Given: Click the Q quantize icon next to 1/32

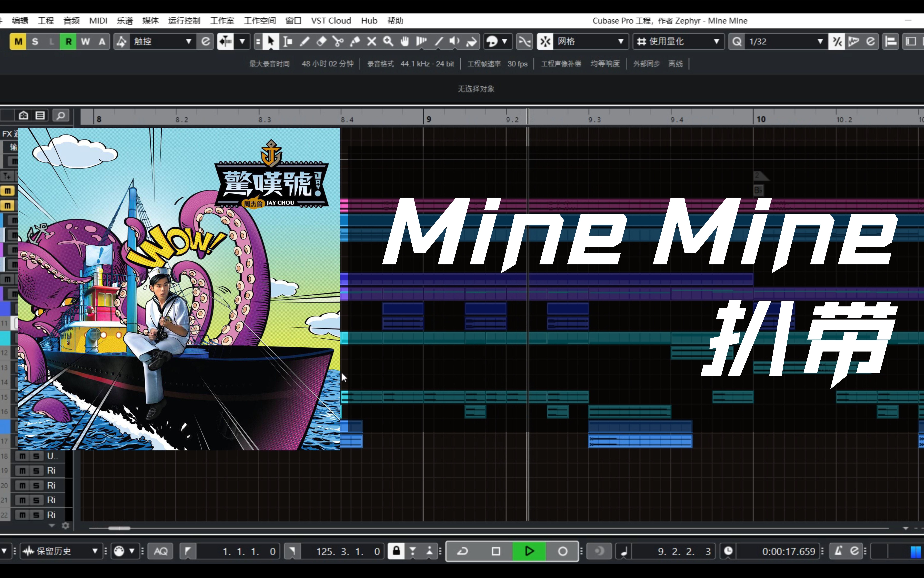Looking at the screenshot, I should (737, 41).
